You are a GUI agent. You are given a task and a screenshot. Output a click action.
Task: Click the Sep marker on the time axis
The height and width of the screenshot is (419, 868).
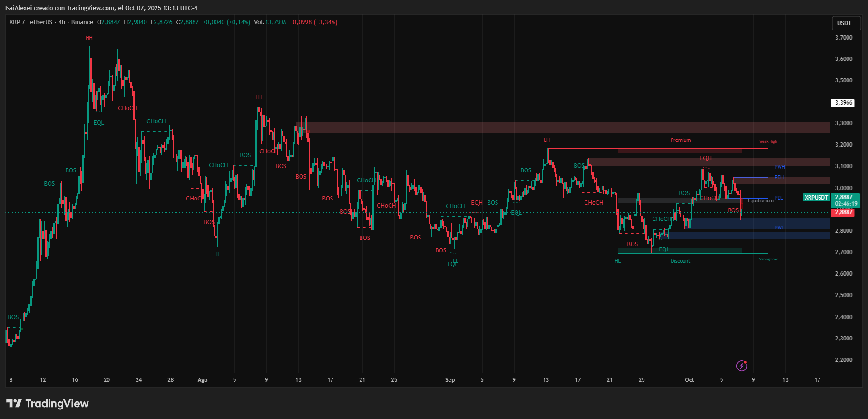point(450,380)
